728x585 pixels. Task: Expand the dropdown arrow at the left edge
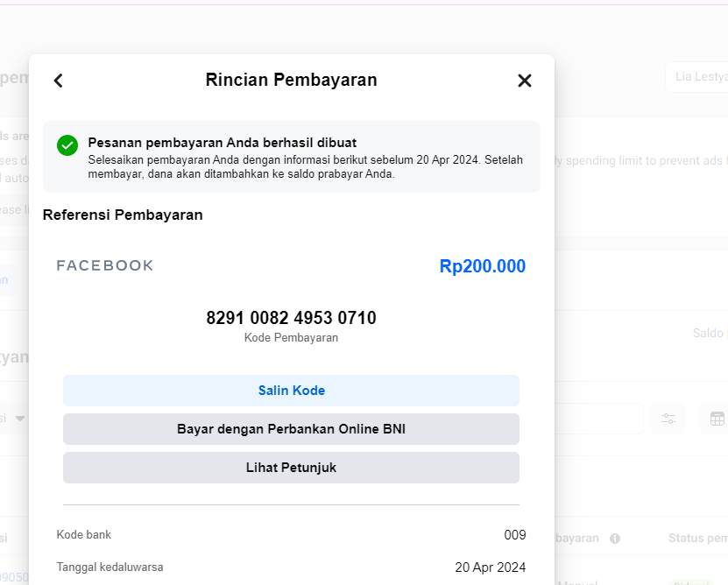pyautogui.click(x=19, y=419)
